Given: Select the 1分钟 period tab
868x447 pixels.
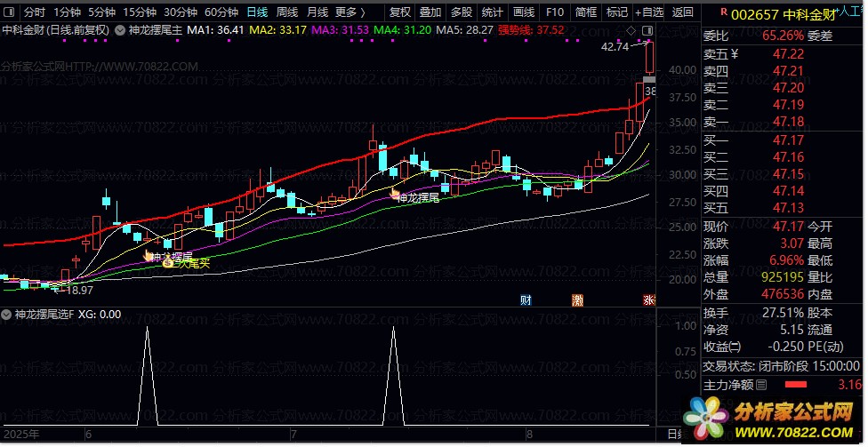Looking at the screenshot, I should [x=67, y=12].
